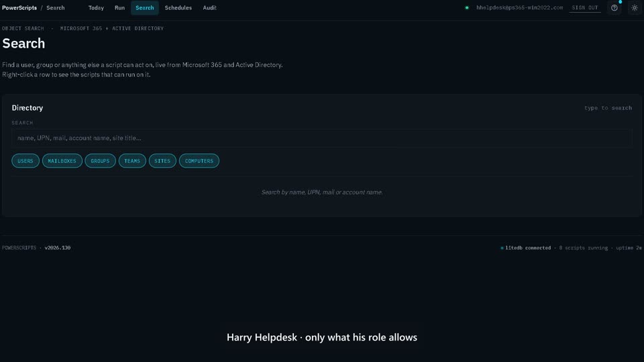Image resolution: width=644 pixels, height=362 pixels.
Task: Focus the directory search input field
Action: pos(321,138)
